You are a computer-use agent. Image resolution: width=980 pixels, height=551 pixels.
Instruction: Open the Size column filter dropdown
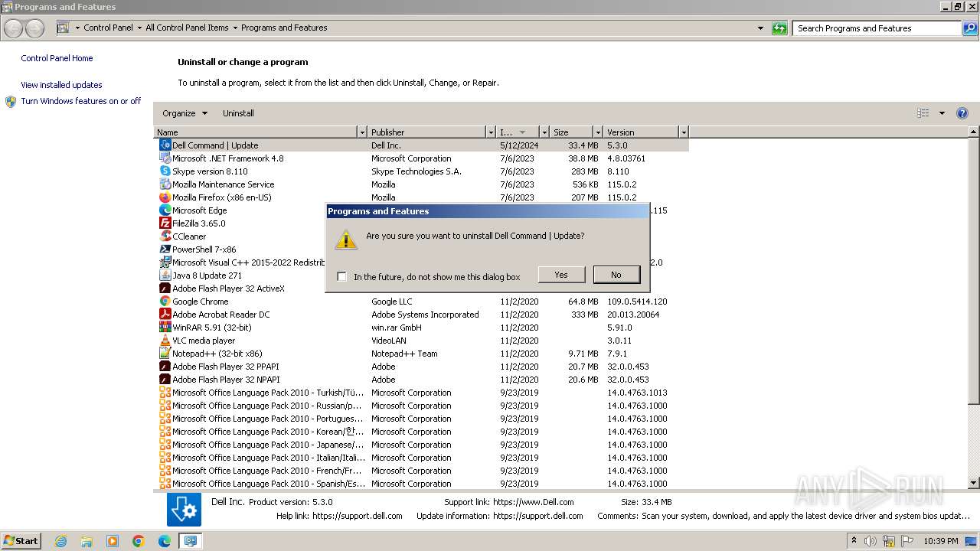(597, 132)
